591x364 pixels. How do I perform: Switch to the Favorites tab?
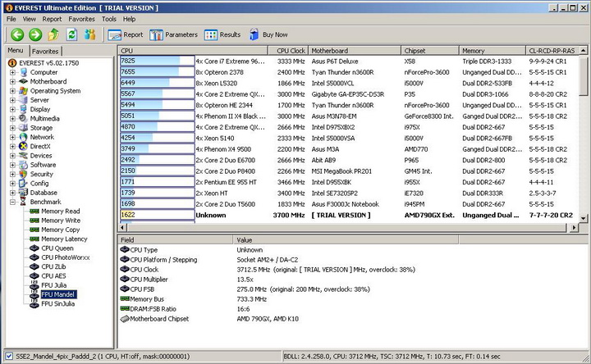(45, 51)
